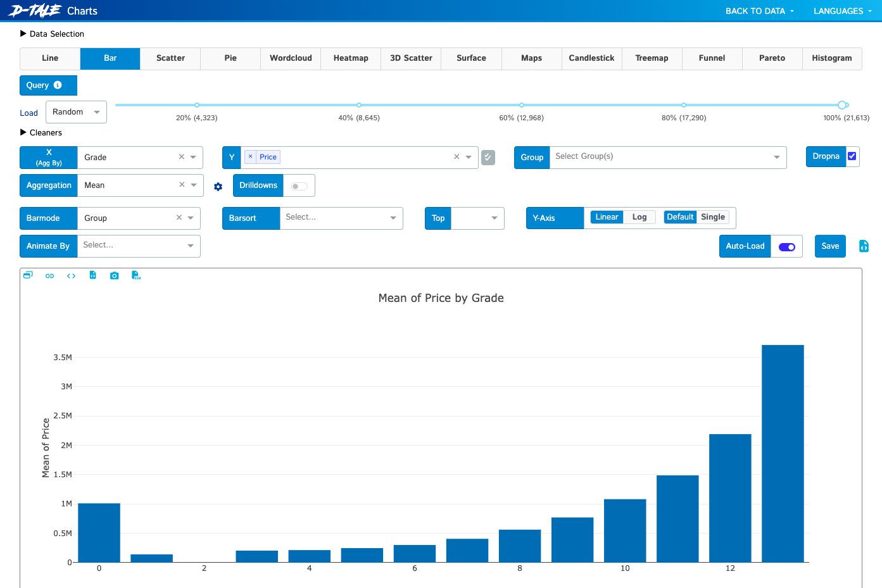This screenshot has width=882, height=588.
Task: Turn off the Auto-Load switch
Action: [787, 247]
